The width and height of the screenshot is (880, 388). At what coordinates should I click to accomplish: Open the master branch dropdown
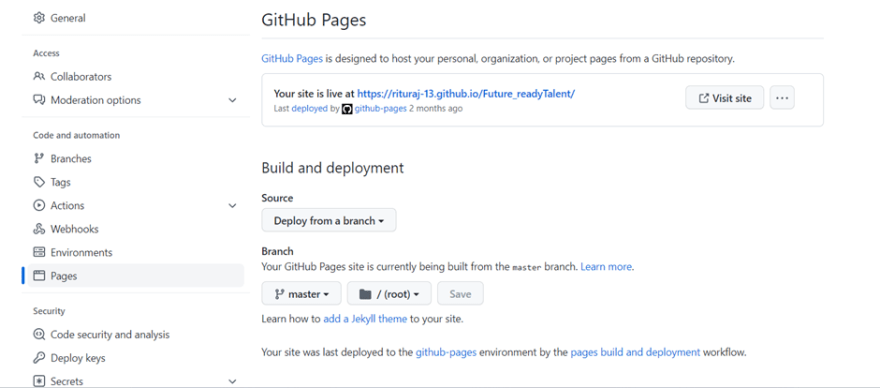(301, 294)
